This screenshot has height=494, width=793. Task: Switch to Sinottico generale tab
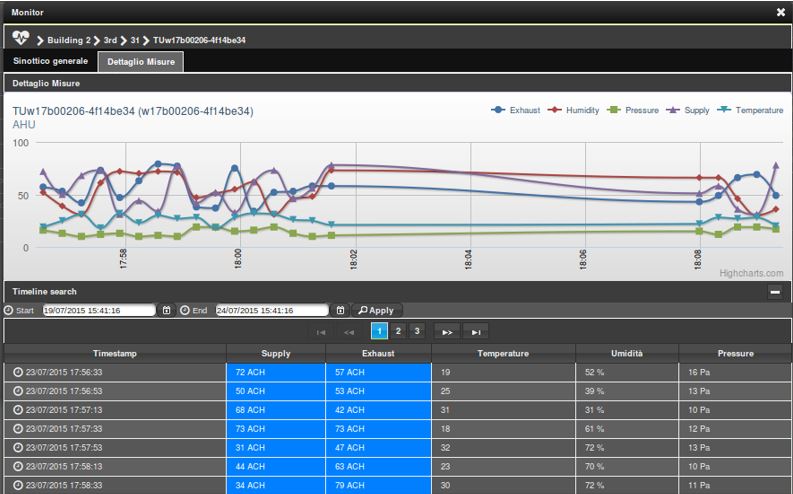50,61
